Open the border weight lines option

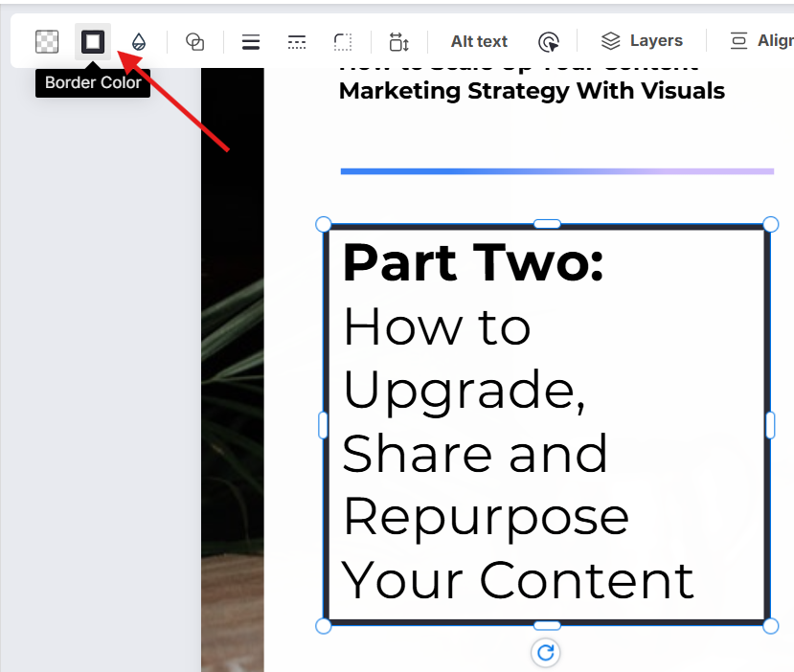pyautogui.click(x=251, y=42)
